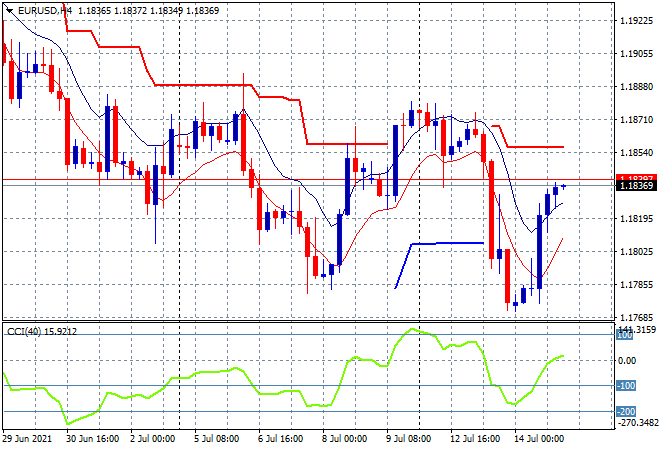Click the 0.00 indicator scale label
The image size is (660, 450).
[627, 361]
